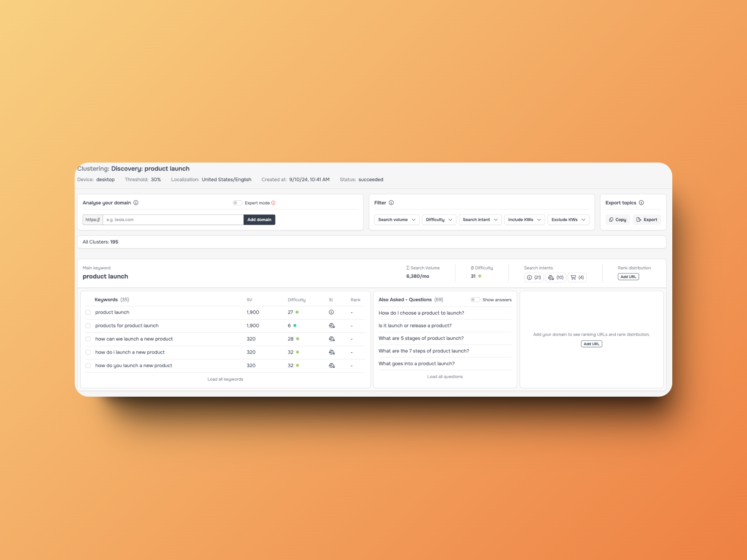Click the 'Load all keywords' link
Viewport: 747px width, 560px height.
click(225, 379)
